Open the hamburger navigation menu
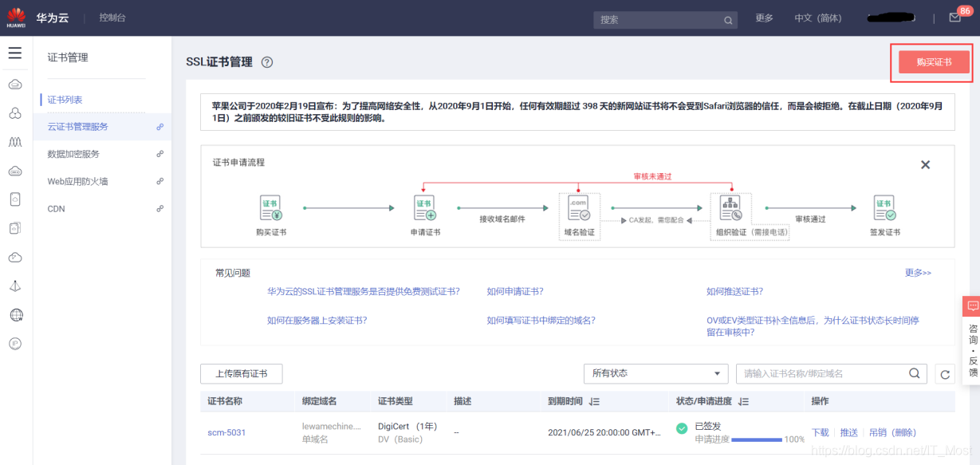The width and height of the screenshot is (980, 465). pyautogui.click(x=15, y=53)
